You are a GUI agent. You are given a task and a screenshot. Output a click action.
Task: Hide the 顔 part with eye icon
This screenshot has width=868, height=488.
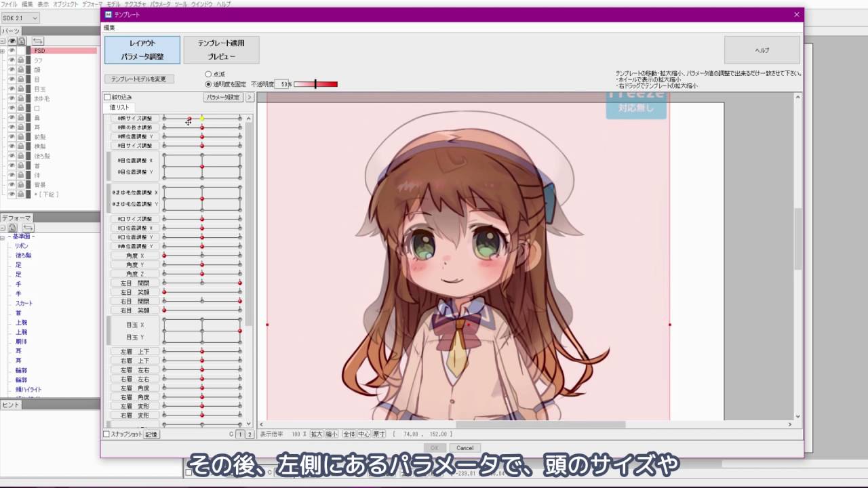click(12, 70)
